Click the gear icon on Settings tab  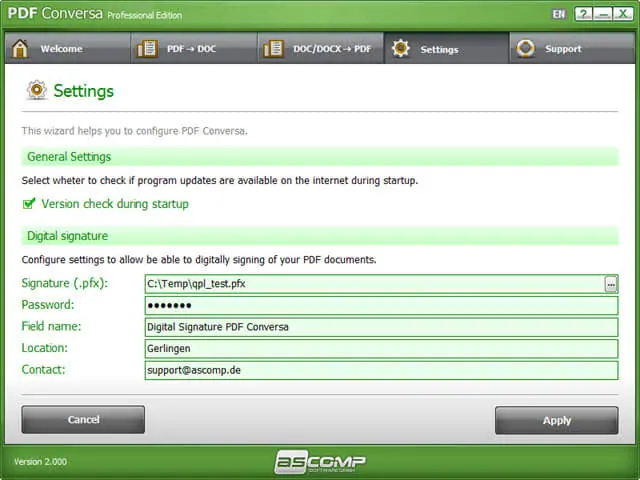click(401, 49)
